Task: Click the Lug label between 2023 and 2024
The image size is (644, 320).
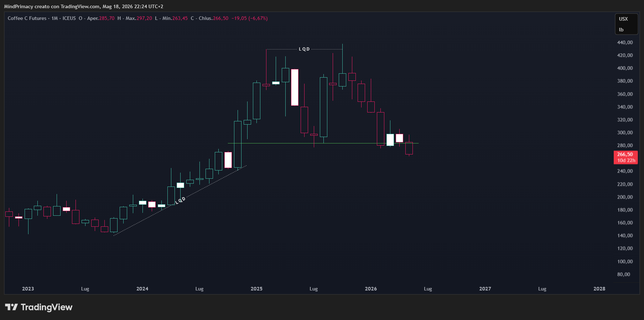Action: pyautogui.click(x=85, y=289)
